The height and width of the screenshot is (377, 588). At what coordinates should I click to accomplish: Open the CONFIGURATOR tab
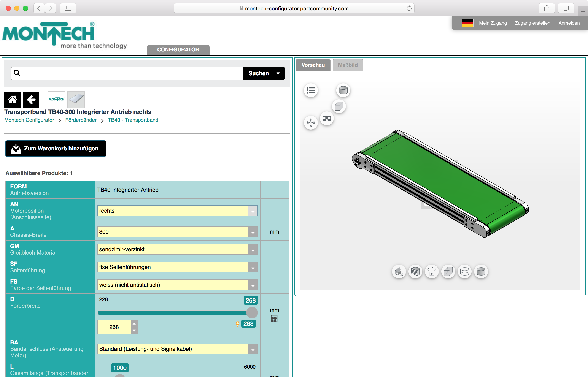pos(178,50)
